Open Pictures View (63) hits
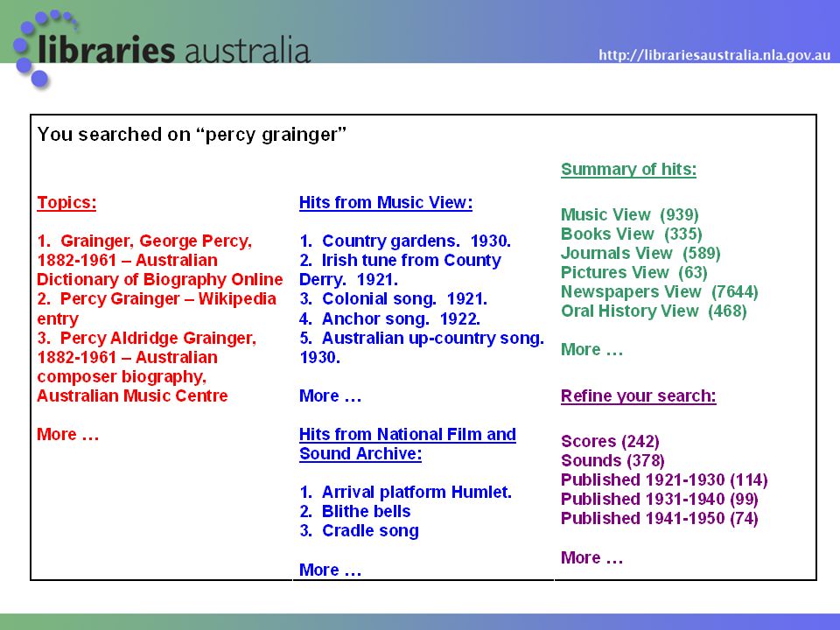This screenshot has height=630, width=840. (x=633, y=273)
